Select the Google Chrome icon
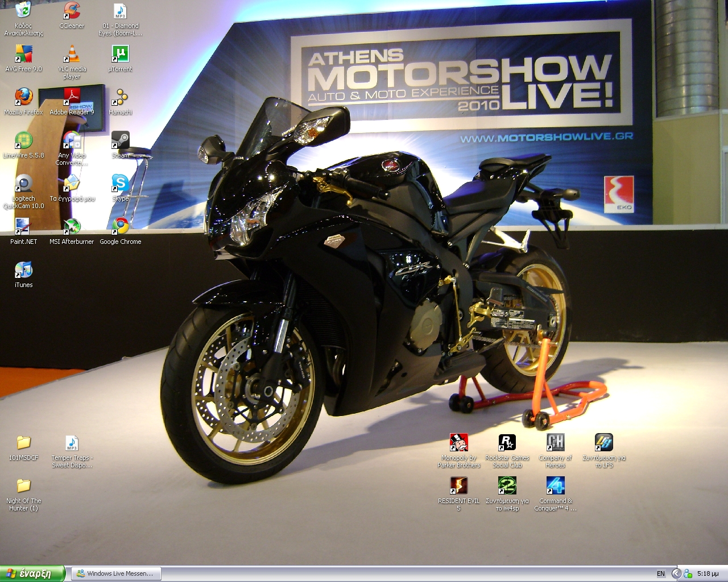The width and height of the screenshot is (728, 582). pos(120,231)
